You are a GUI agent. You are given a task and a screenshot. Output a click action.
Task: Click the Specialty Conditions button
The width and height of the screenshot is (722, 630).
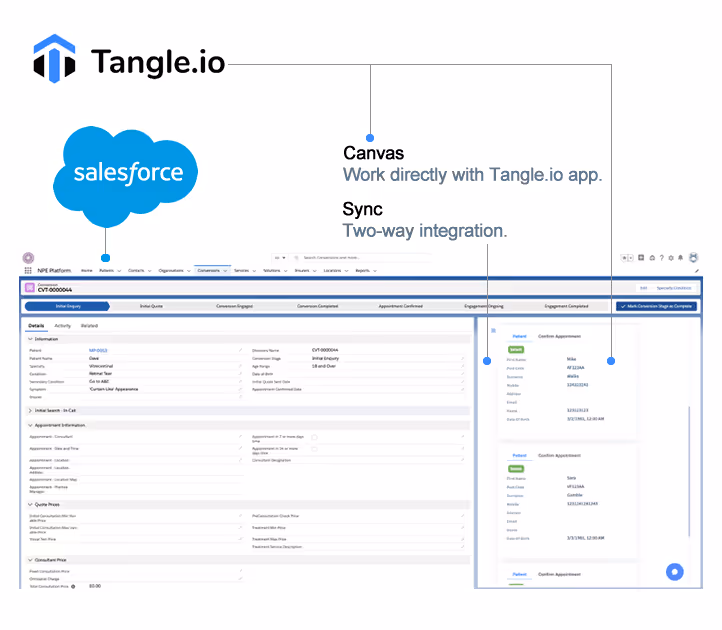[x=674, y=288]
